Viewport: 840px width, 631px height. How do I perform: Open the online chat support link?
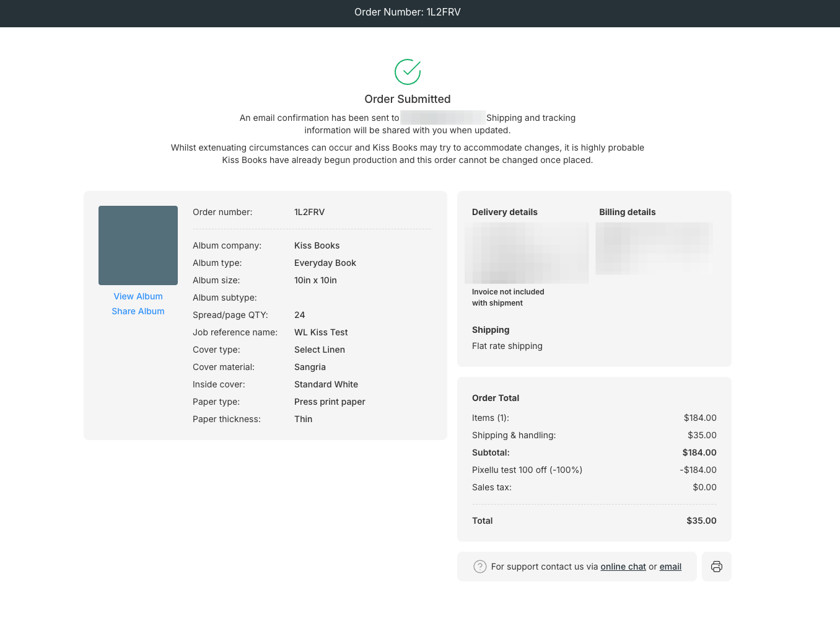tap(623, 567)
